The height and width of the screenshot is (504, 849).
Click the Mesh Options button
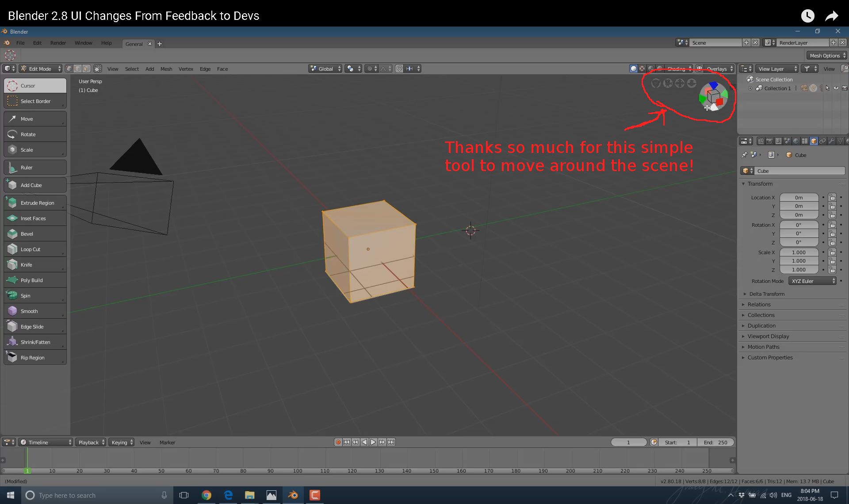tap(826, 55)
